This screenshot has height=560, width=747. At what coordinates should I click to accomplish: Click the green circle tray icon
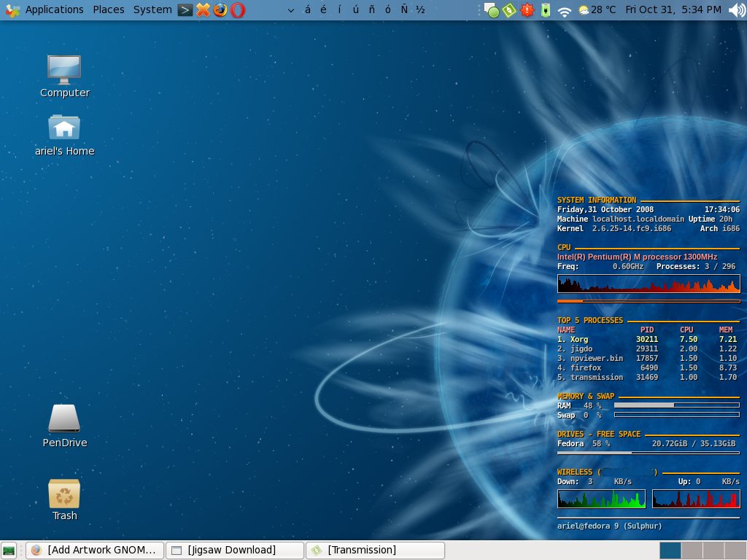(492, 10)
